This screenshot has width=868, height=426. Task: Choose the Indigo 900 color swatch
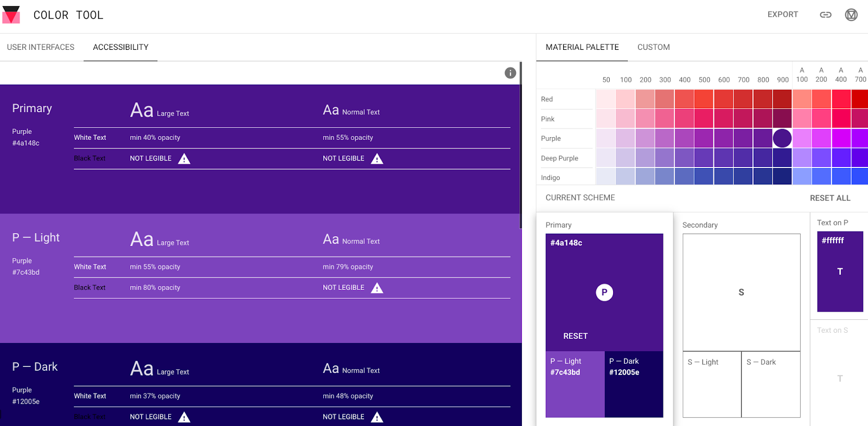pos(782,177)
